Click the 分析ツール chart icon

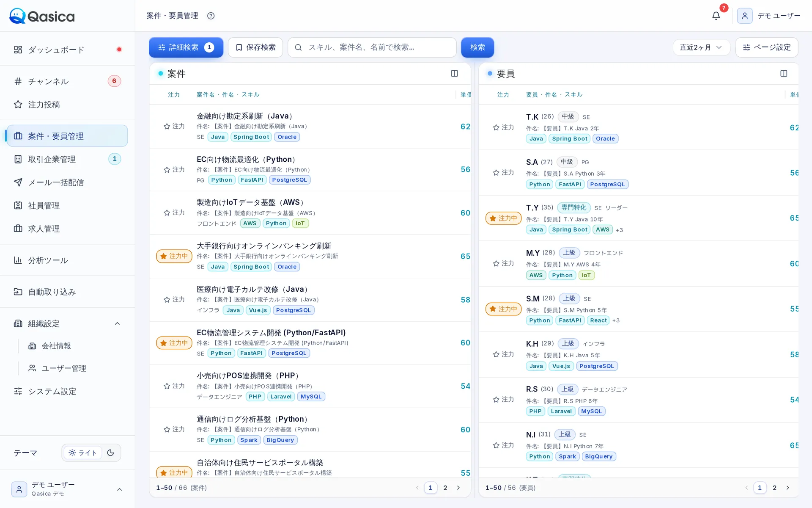pyautogui.click(x=18, y=260)
